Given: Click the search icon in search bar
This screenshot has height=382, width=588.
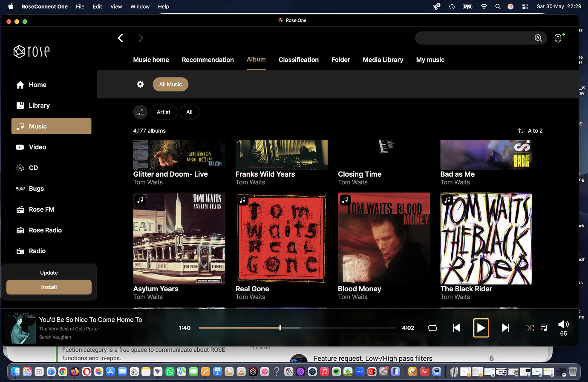Looking at the screenshot, I should tap(538, 38).
